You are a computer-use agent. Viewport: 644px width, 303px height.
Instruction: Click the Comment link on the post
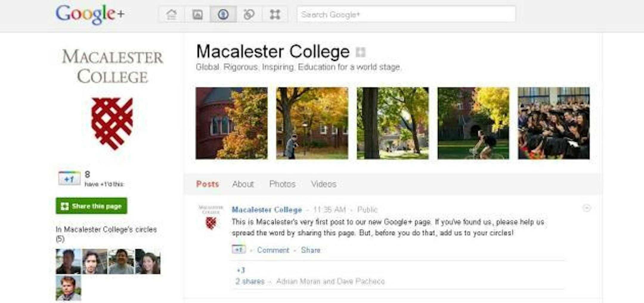273,250
